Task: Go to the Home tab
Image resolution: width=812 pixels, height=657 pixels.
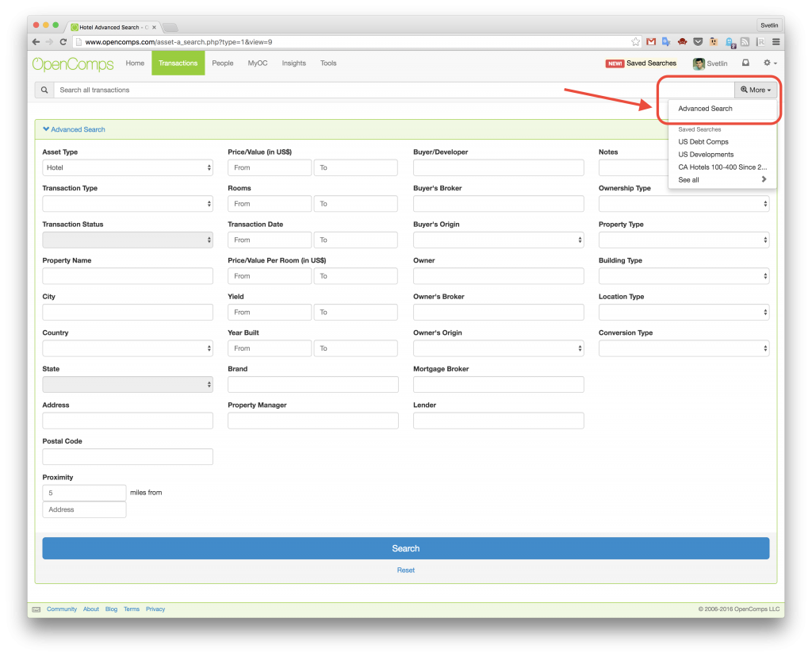Action: pos(135,63)
